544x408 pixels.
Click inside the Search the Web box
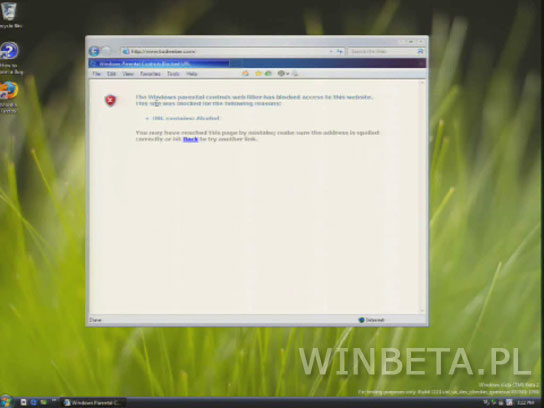[x=382, y=51]
